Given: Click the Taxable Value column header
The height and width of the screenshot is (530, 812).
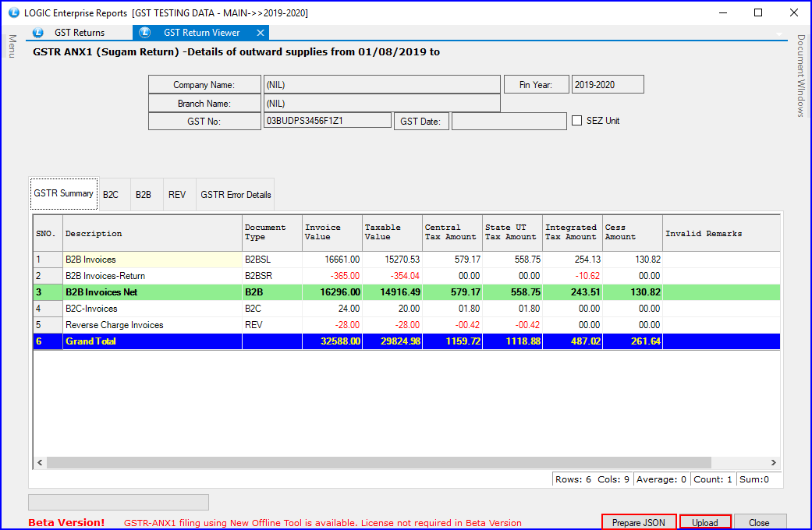Looking at the screenshot, I should coord(392,233).
